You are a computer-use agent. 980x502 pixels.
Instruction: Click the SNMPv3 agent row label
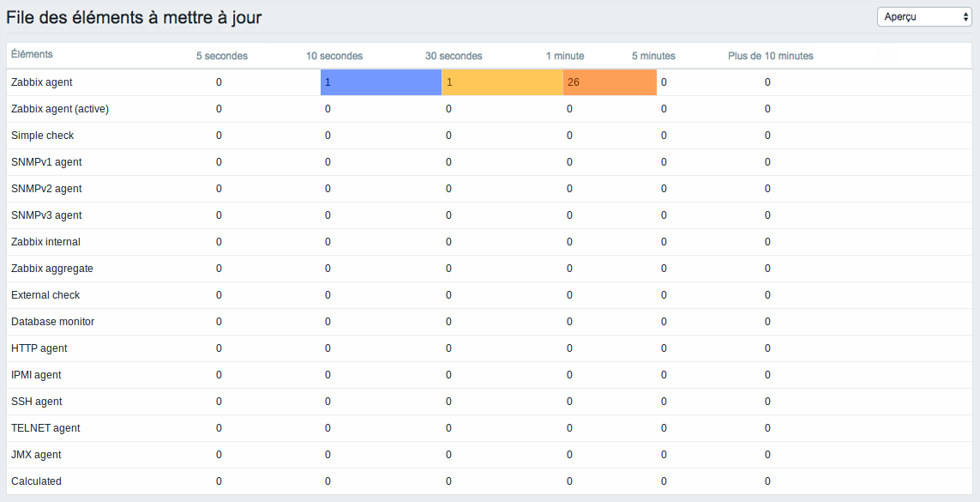46,215
